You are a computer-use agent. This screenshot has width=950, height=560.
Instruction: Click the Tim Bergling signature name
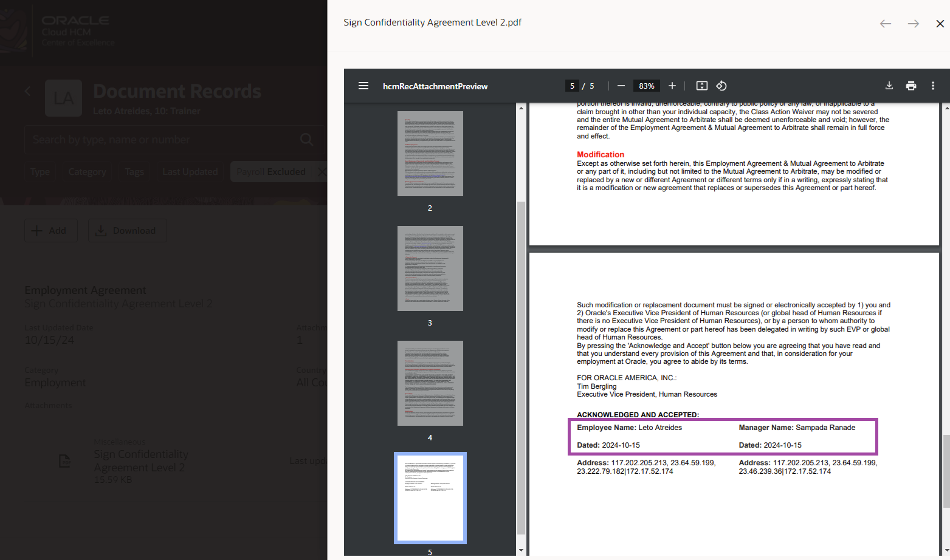point(597,386)
